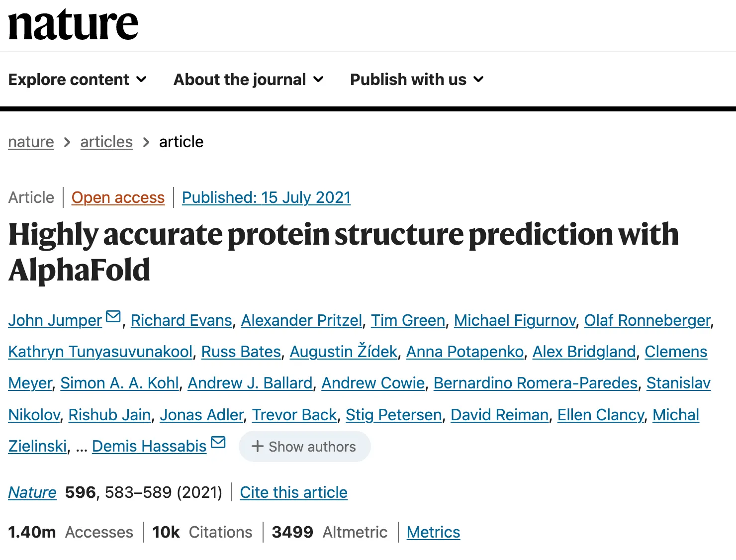Expand the Publish with us menu

(x=417, y=80)
